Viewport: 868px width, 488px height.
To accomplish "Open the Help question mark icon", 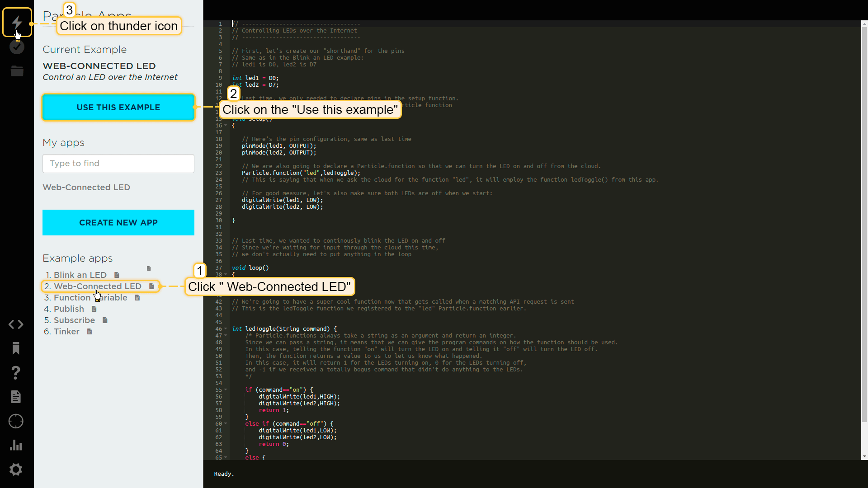I will tap(16, 373).
